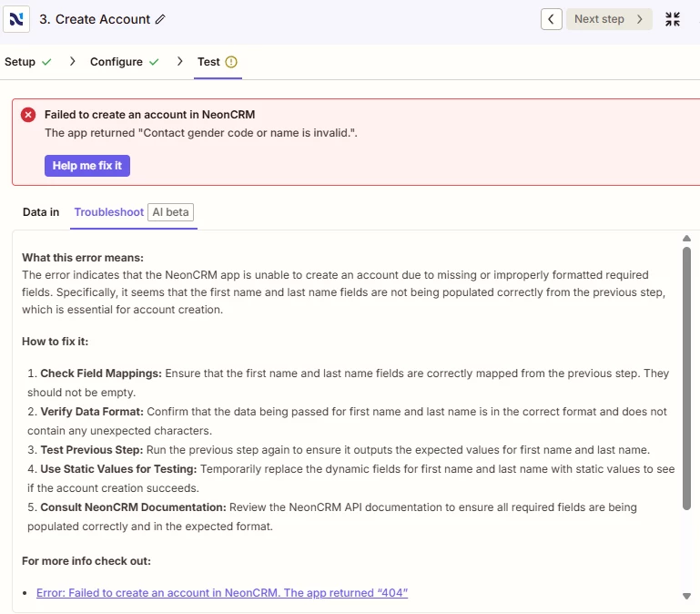The height and width of the screenshot is (614, 700).
Task: Click scrollbar up arrow in troubleshoot panel
Action: 686,238
